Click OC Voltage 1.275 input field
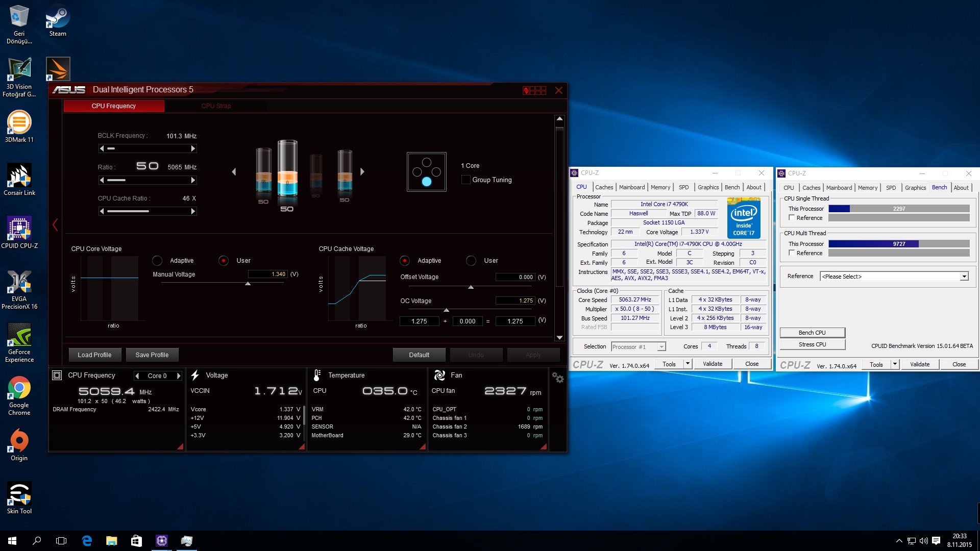 point(515,301)
